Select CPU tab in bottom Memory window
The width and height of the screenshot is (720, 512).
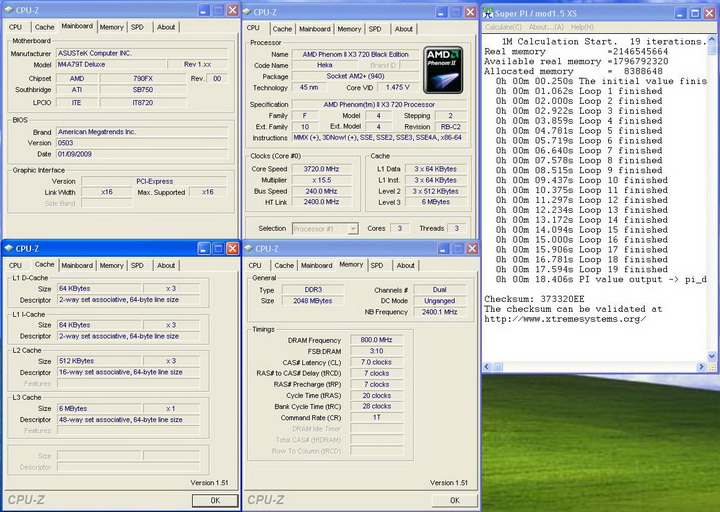tap(255, 265)
